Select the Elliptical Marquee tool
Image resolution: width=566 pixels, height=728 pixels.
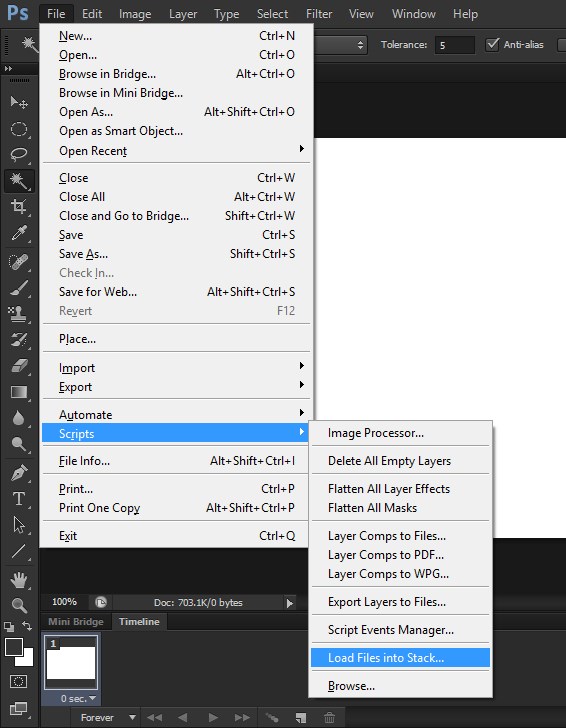19,129
